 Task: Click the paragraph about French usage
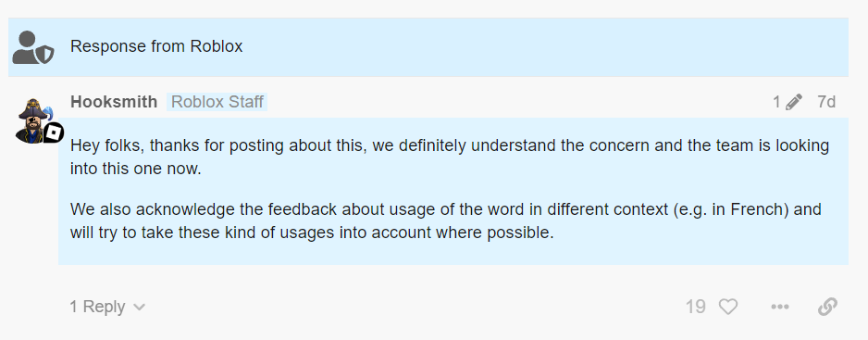pos(446,221)
